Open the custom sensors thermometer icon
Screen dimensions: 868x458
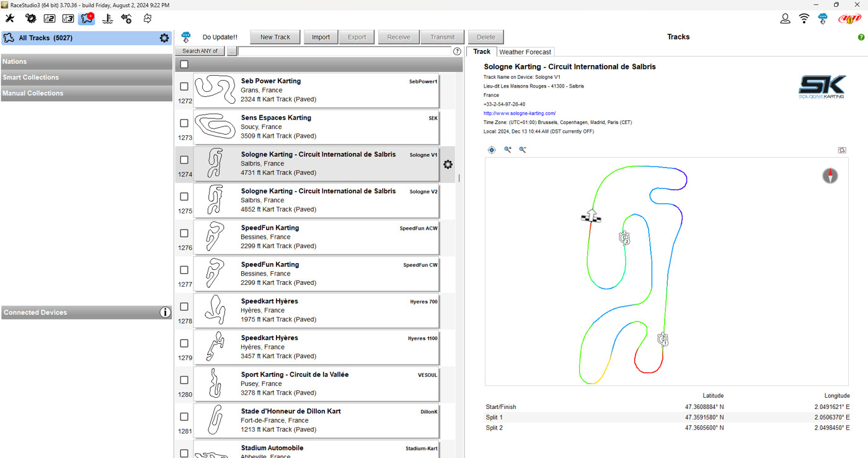(x=107, y=19)
